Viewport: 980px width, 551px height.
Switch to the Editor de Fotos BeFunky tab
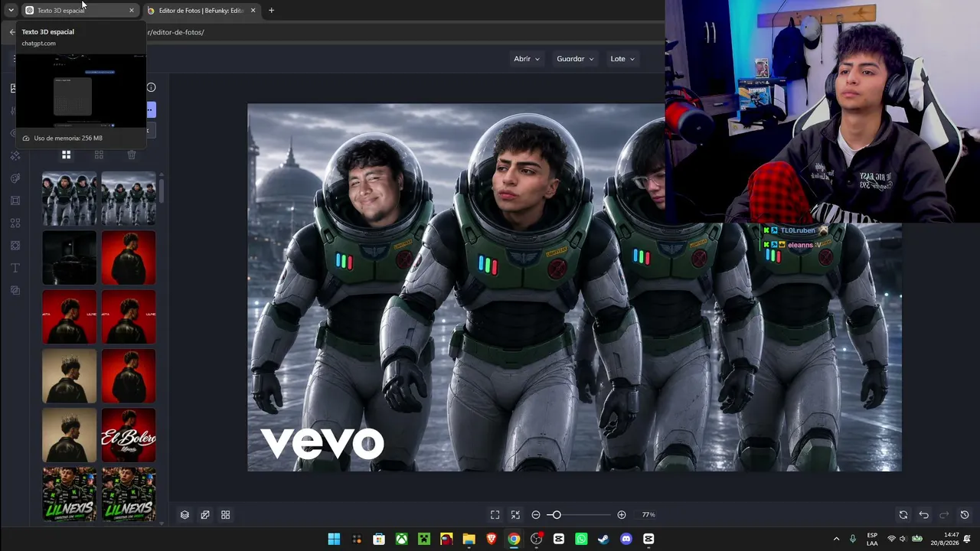[201, 10]
